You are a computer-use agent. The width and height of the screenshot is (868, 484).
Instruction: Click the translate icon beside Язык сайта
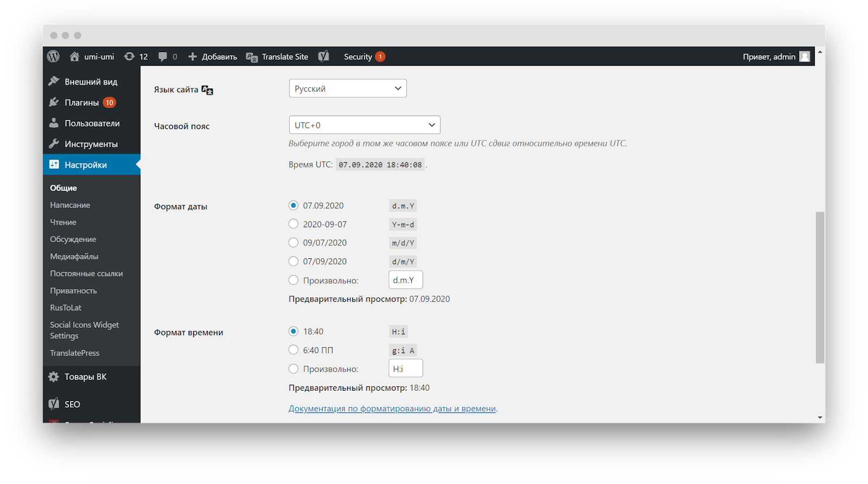pyautogui.click(x=207, y=90)
